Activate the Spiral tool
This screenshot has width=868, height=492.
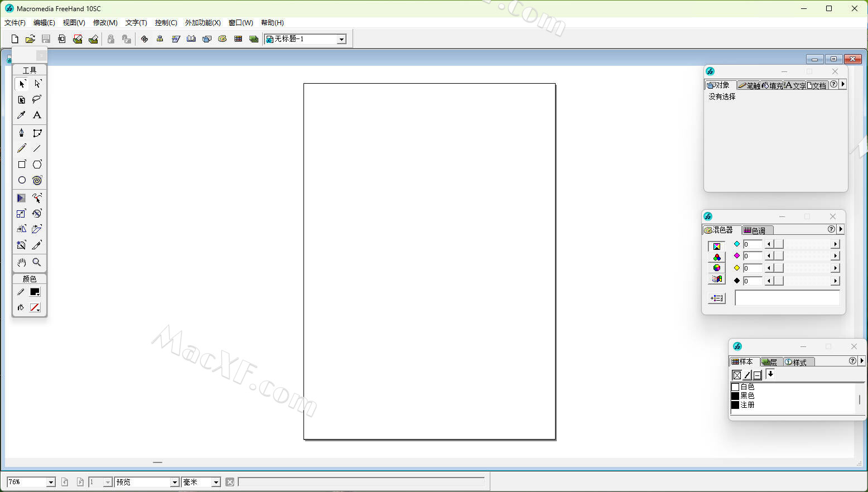tap(37, 180)
